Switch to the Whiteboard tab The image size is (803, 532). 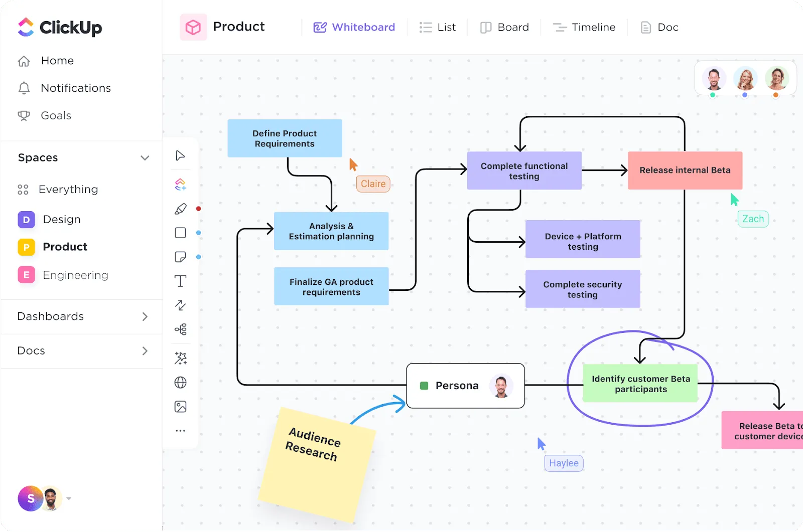point(354,27)
